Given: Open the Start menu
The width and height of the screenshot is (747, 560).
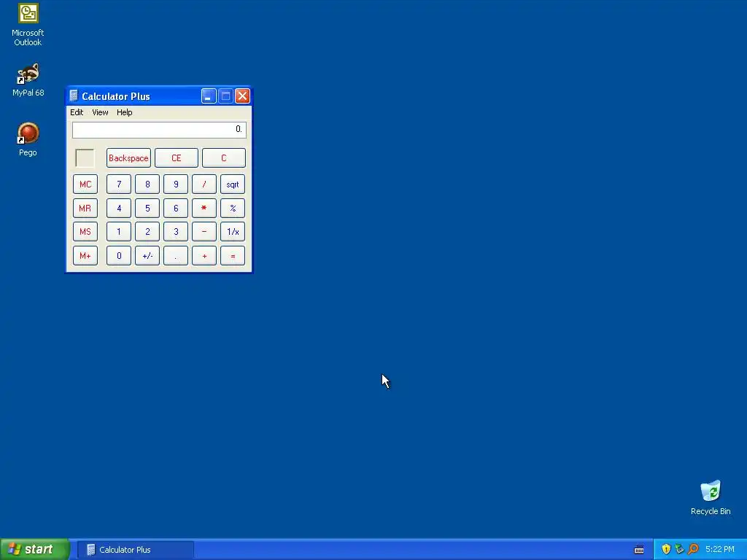Looking at the screenshot, I should [35, 549].
